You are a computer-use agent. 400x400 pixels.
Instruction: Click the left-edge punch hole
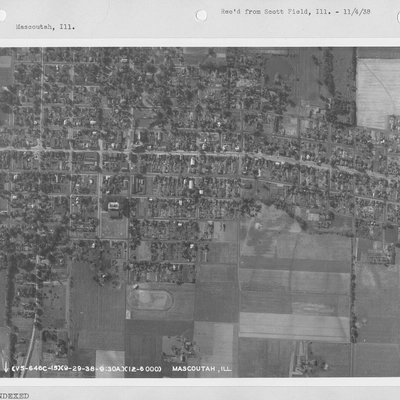[x=2, y=16]
